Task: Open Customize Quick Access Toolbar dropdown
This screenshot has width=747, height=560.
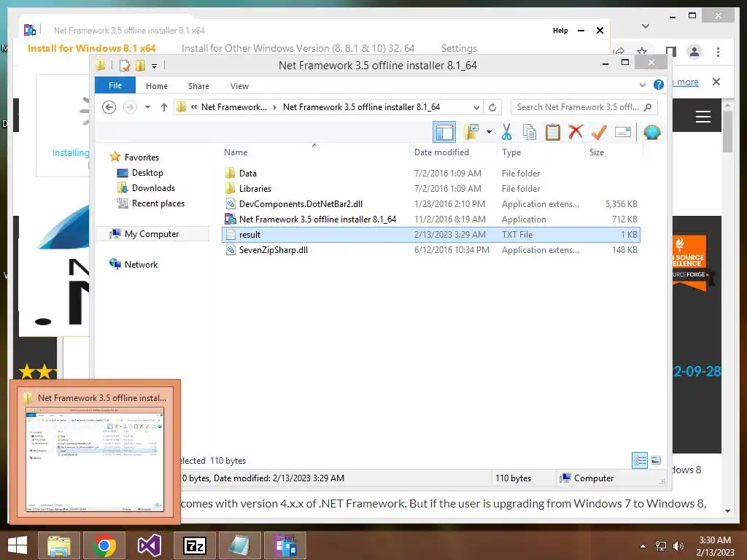Action: [155, 66]
